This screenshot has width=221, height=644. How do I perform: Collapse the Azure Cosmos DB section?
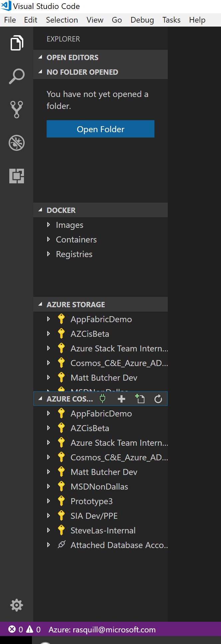coord(40,399)
